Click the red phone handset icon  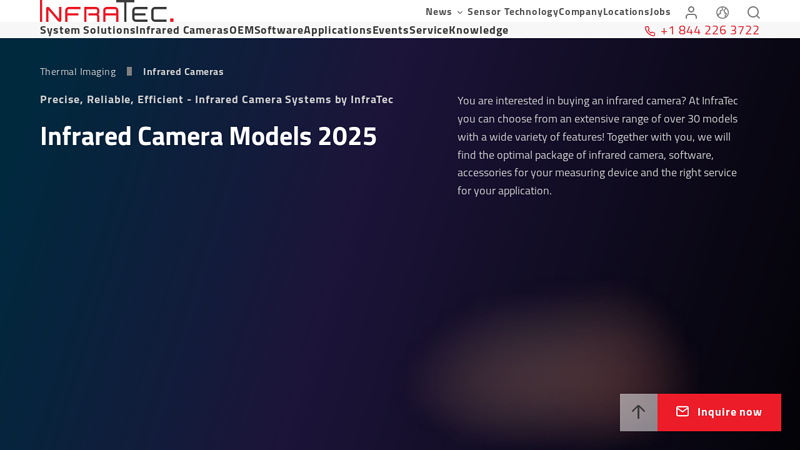649,31
